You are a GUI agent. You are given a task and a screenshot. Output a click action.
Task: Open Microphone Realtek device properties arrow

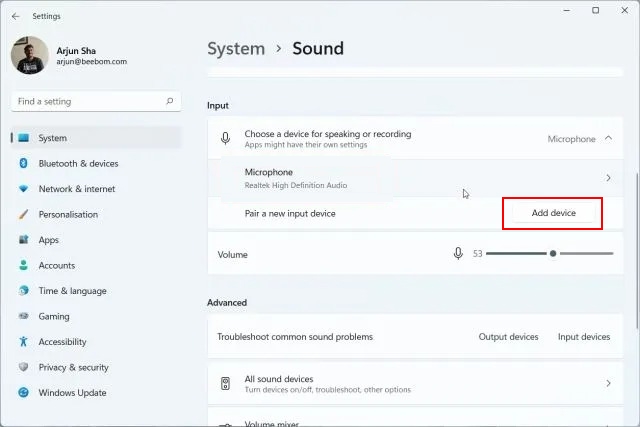(x=608, y=178)
